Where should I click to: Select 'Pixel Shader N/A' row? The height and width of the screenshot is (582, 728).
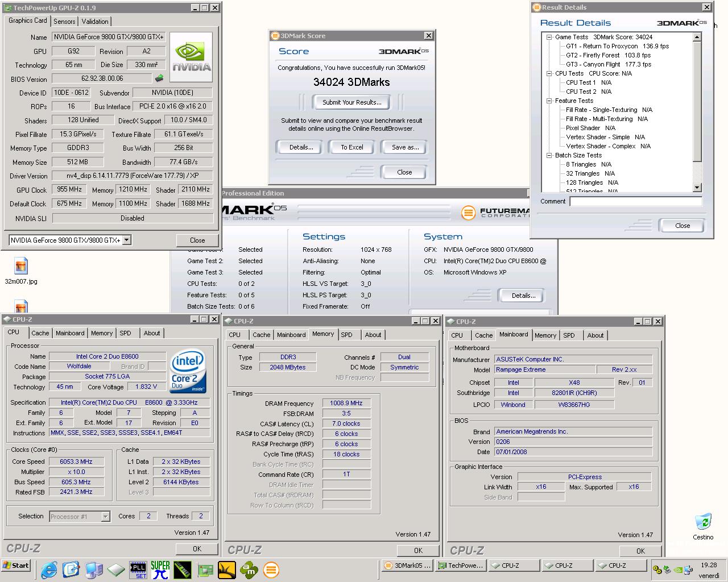point(590,128)
